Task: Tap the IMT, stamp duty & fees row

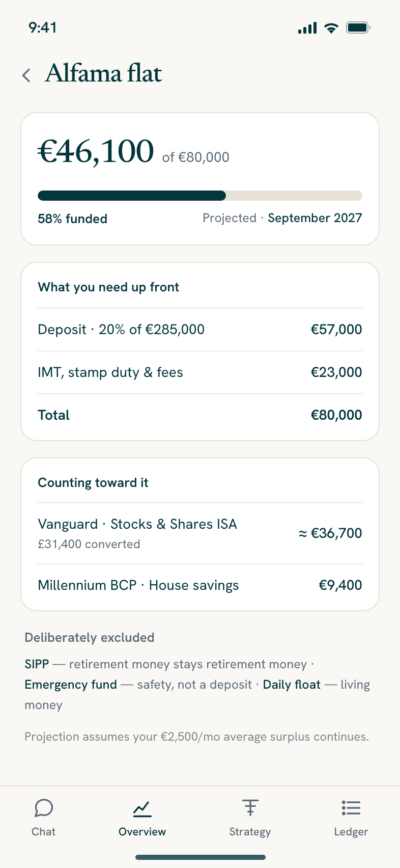Action: click(x=200, y=372)
